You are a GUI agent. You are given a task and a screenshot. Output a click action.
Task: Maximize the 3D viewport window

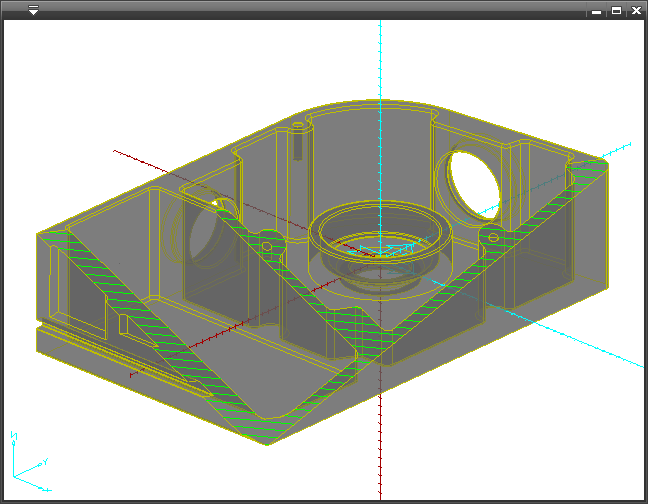click(x=616, y=11)
